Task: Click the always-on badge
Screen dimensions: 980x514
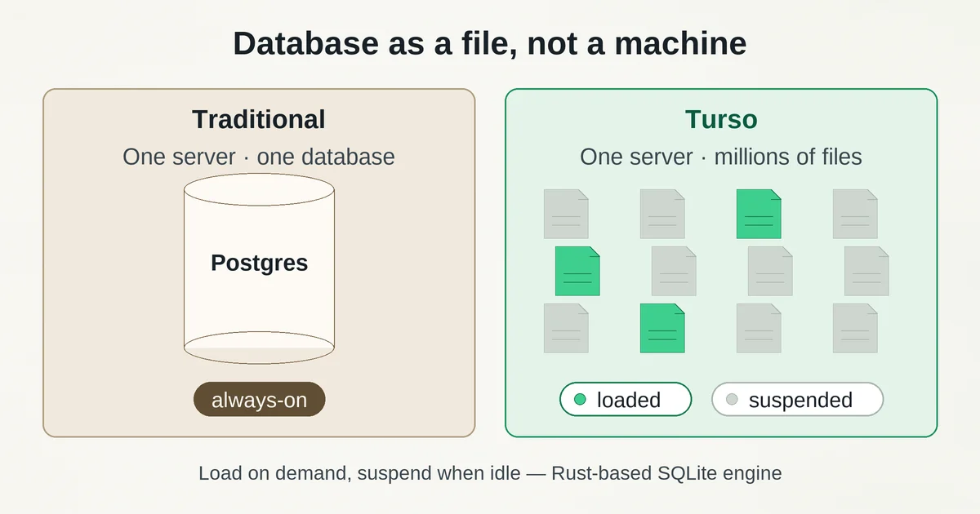Action: pos(259,400)
